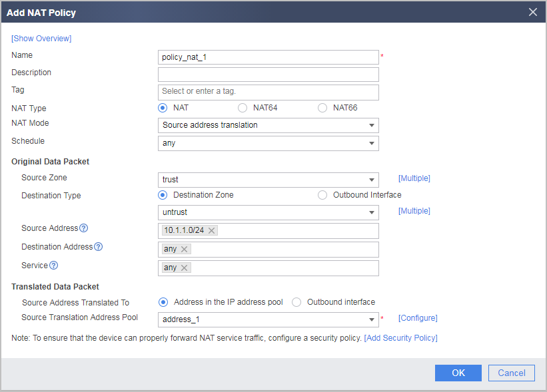Remove the 'any' tag from Destination Address

click(185, 249)
